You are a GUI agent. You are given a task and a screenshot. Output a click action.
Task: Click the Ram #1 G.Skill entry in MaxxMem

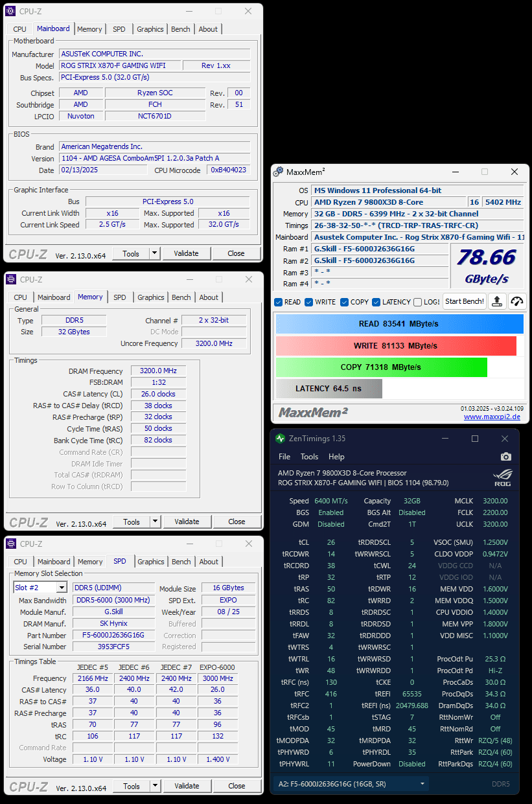[380, 249]
